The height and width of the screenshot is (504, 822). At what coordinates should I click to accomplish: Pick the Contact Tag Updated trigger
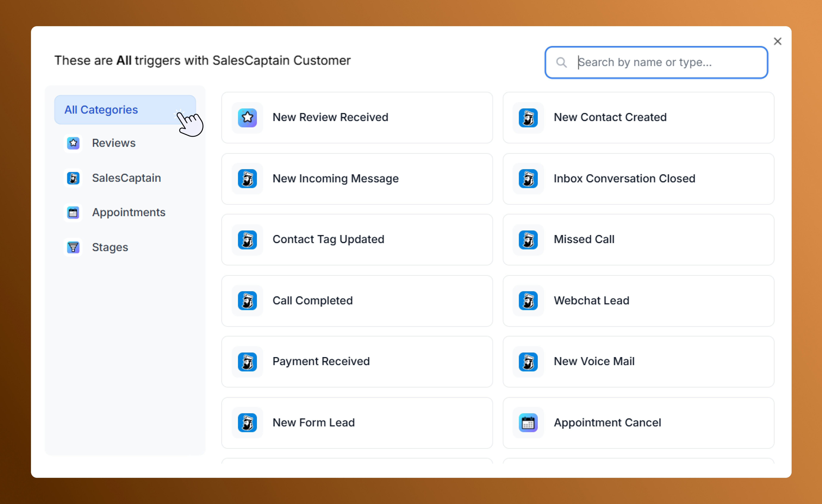pyautogui.click(x=357, y=240)
